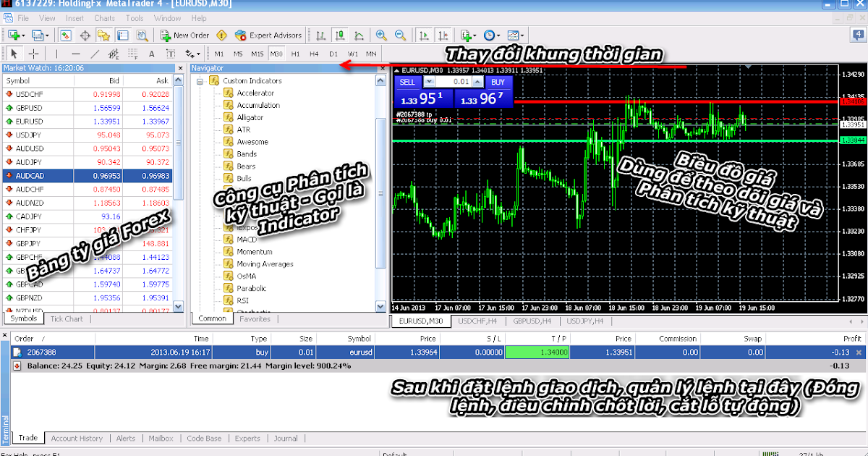Switch timeframe to M1
The height and width of the screenshot is (456, 868).
pyautogui.click(x=219, y=54)
